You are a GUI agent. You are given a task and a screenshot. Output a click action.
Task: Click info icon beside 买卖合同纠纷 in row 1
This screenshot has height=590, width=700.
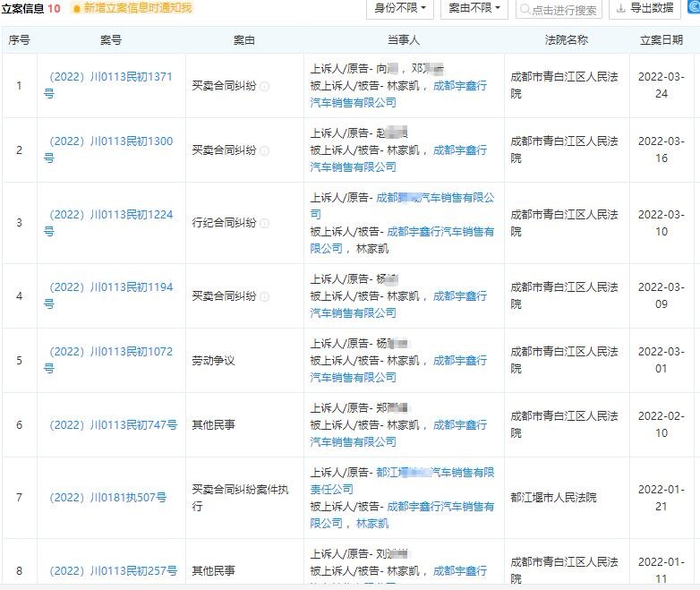[x=265, y=86]
